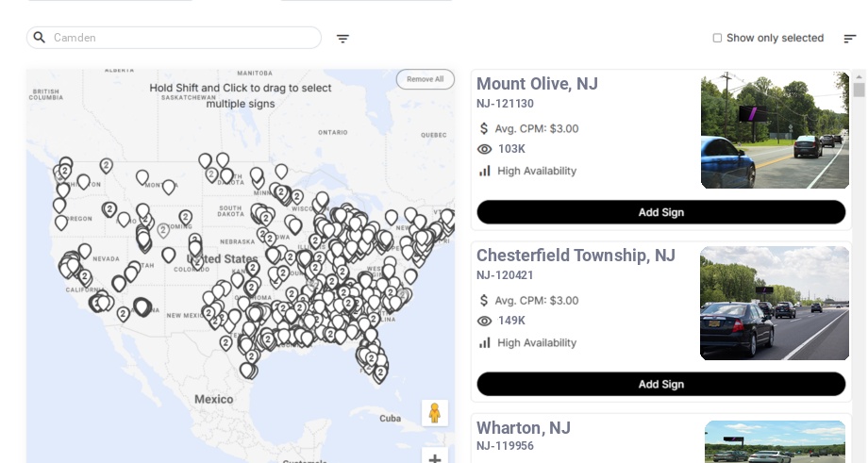Click the sign list scrollbar thumb
Viewport: 868px width, 463px height.
(x=859, y=90)
